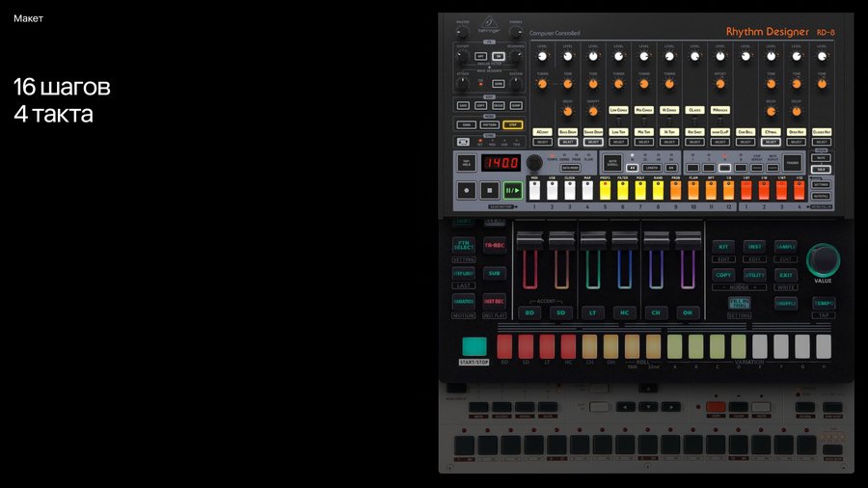
Task: Toggle the analog filter HPF button
Action: (x=480, y=57)
